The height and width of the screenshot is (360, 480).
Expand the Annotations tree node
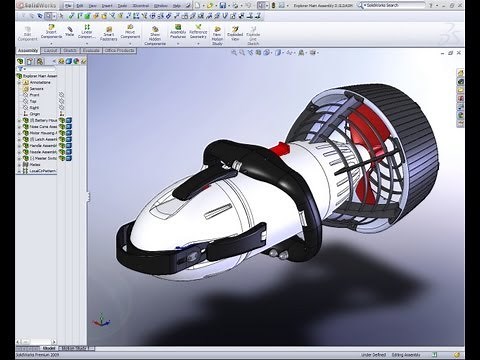(19, 82)
